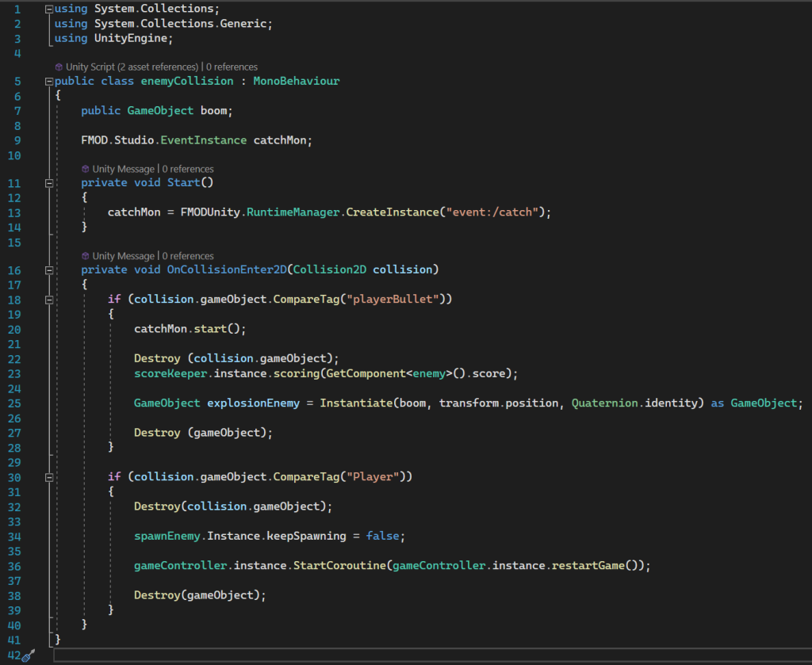Fold the Start method
Image resolution: width=812 pixels, height=665 pixels.
click(50, 183)
